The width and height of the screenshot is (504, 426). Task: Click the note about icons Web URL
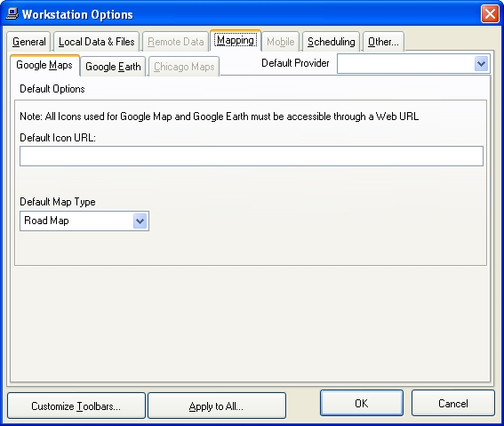(220, 117)
